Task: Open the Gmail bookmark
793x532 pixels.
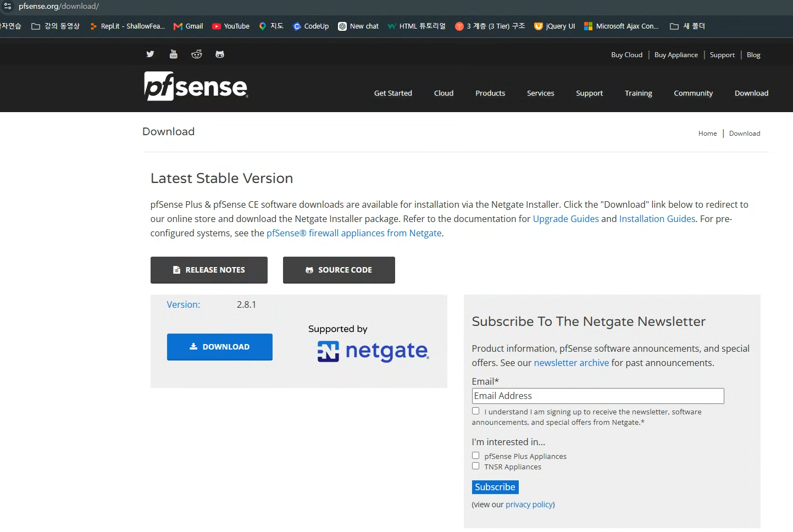Action: (188, 26)
